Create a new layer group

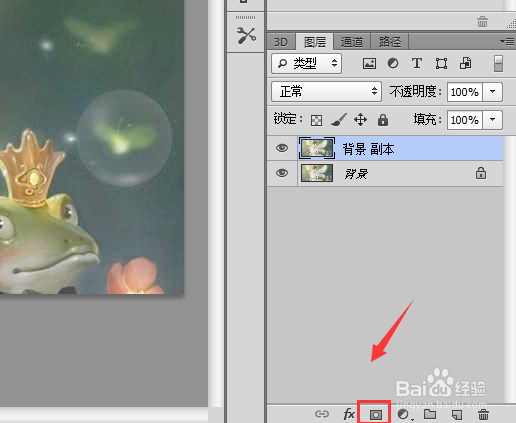[x=430, y=414]
